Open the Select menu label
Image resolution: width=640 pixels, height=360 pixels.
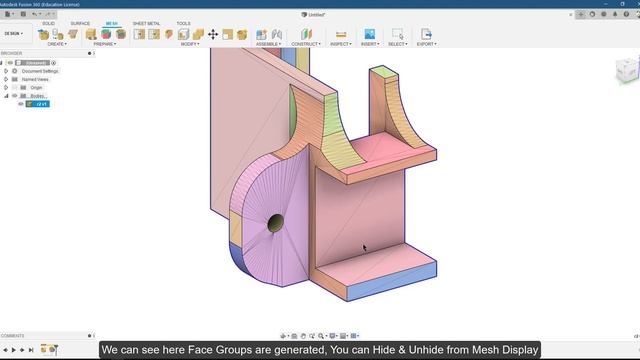[398, 44]
